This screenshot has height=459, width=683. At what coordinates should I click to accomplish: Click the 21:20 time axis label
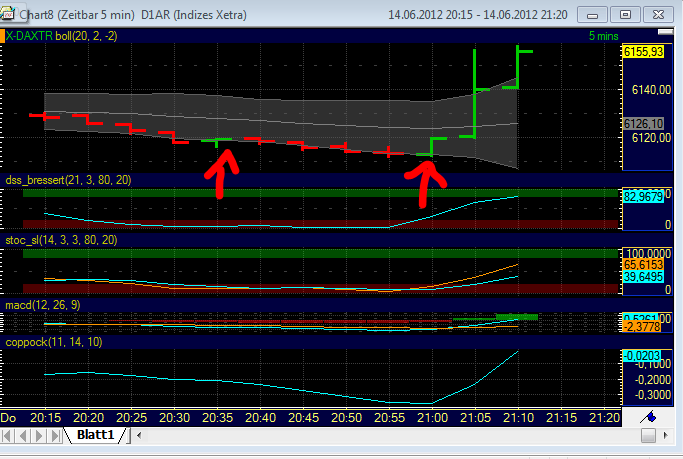604,418
